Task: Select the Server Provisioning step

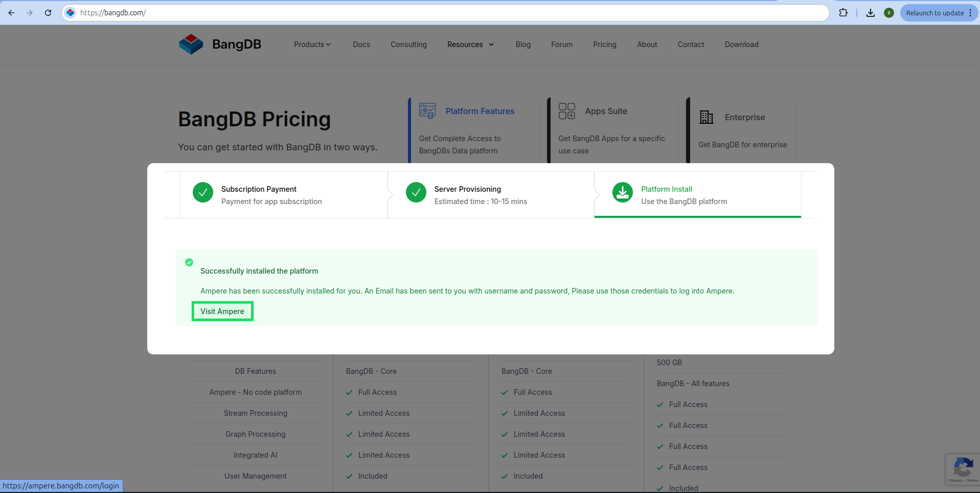Action: pyautogui.click(x=491, y=195)
